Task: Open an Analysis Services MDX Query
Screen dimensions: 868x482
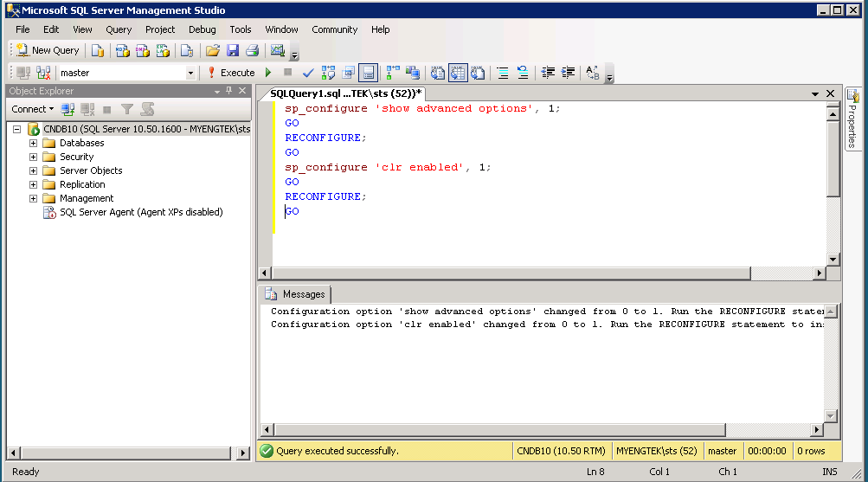Action: (122, 50)
